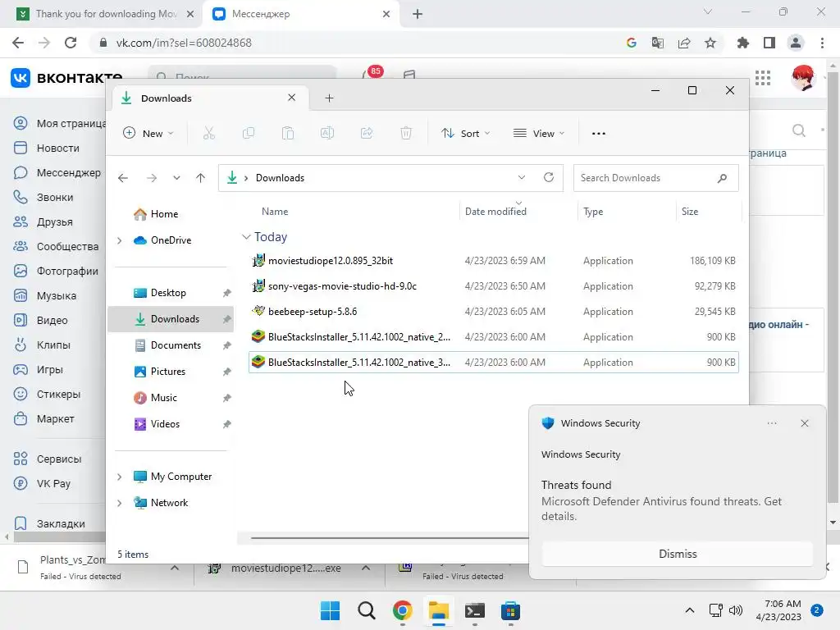Show hidden system tray icons
Screen dimensions: 840x630
pyautogui.click(x=689, y=610)
